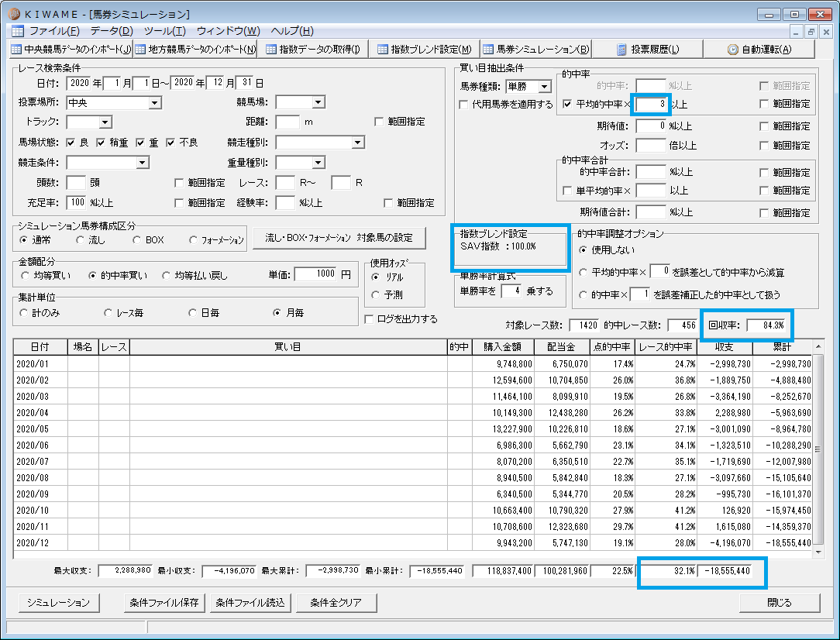Check 範囲指定 next to 期待値
This screenshot has width=840, height=640.
coord(764,126)
